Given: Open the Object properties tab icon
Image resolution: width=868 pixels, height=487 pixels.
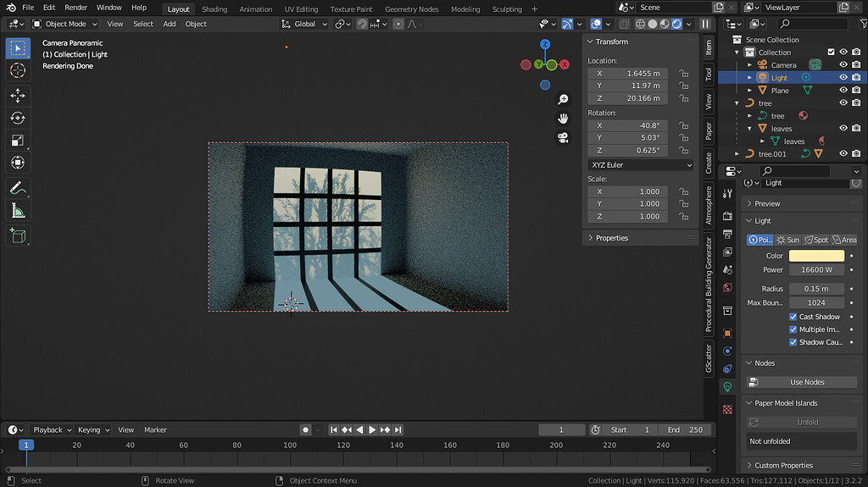Looking at the screenshot, I should 727,333.
